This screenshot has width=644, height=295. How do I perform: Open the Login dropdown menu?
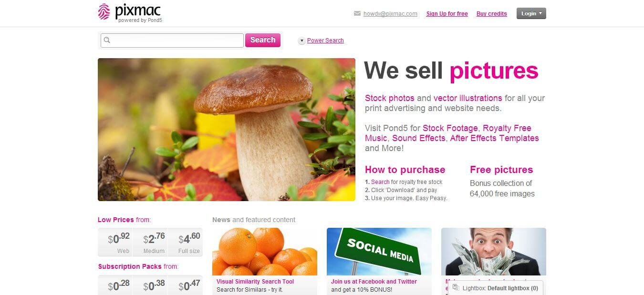pyautogui.click(x=531, y=13)
